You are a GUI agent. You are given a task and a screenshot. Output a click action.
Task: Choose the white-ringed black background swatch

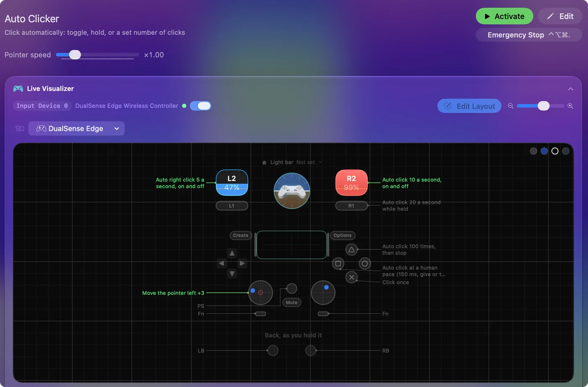pos(555,151)
